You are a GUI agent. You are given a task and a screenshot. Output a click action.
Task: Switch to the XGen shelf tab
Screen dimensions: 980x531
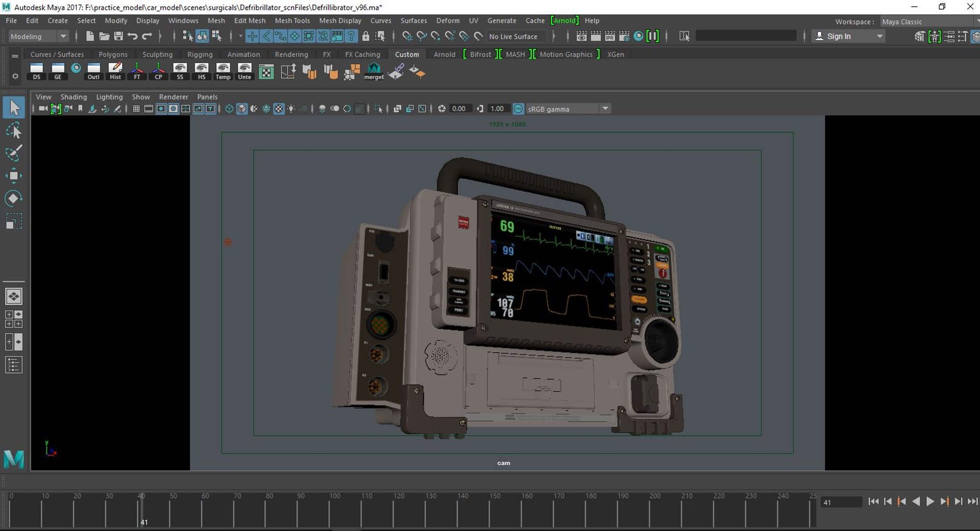616,54
